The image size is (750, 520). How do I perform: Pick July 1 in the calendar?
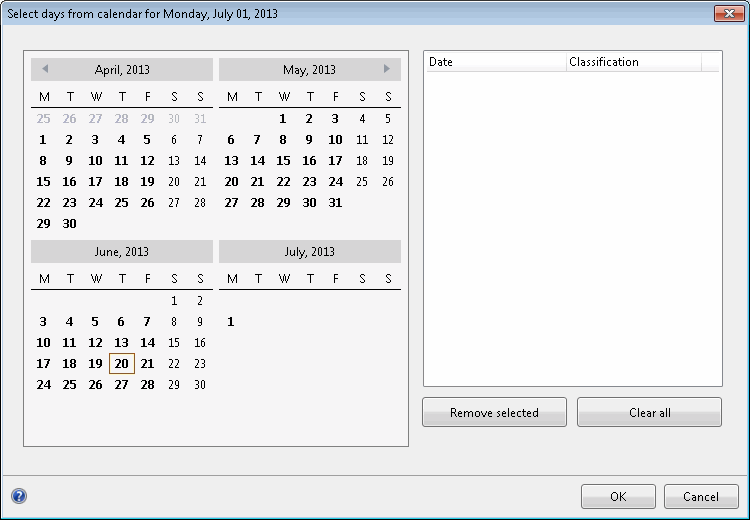231,322
